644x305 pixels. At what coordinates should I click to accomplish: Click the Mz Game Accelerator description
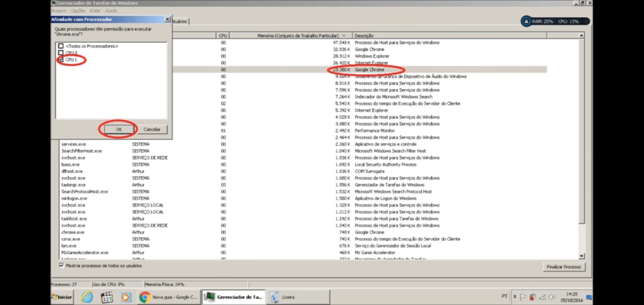click(x=375, y=252)
